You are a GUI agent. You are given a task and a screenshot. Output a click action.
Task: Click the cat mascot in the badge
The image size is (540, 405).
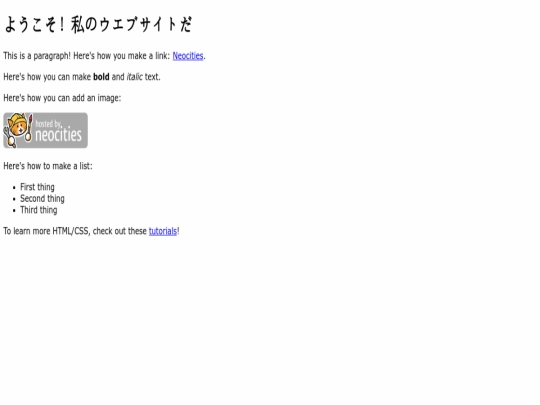(17, 129)
